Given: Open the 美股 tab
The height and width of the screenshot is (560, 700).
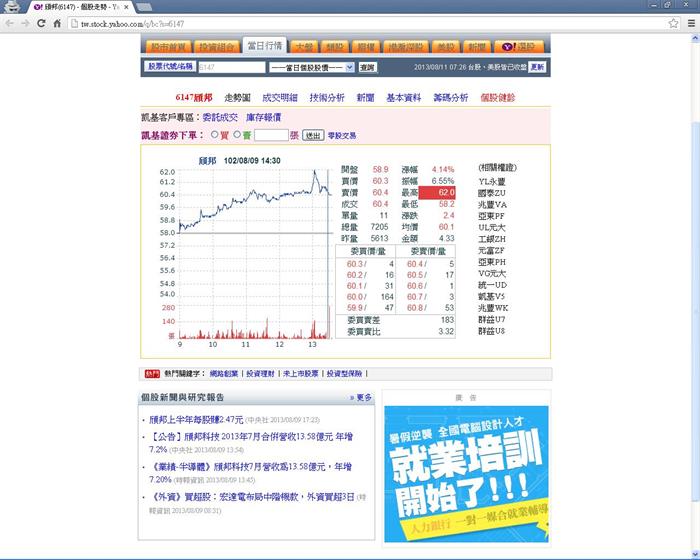Looking at the screenshot, I should click(x=446, y=47).
